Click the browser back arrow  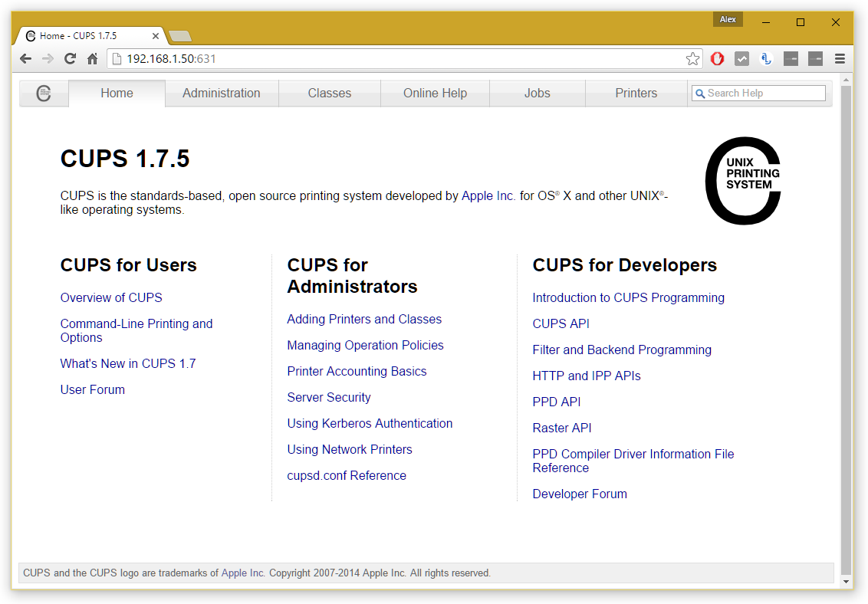(x=25, y=58)
